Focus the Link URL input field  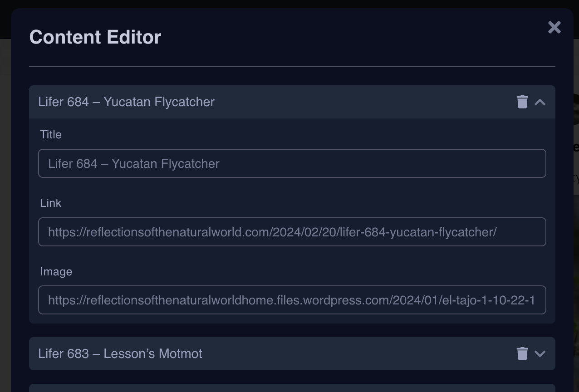[292, 232]
